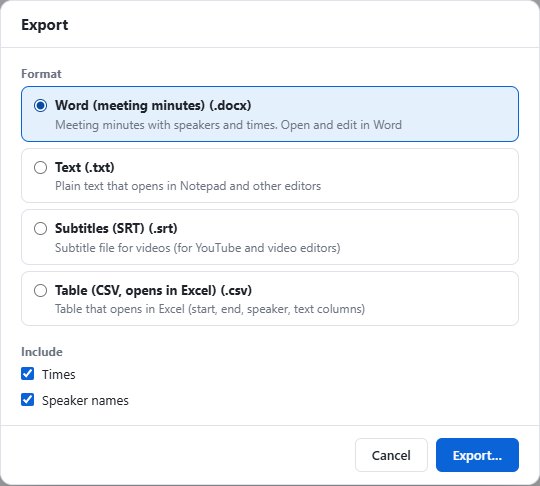Choose the Text (.txt) radio button
Viewport: 540px width, 486px height.
pos(40,167)
